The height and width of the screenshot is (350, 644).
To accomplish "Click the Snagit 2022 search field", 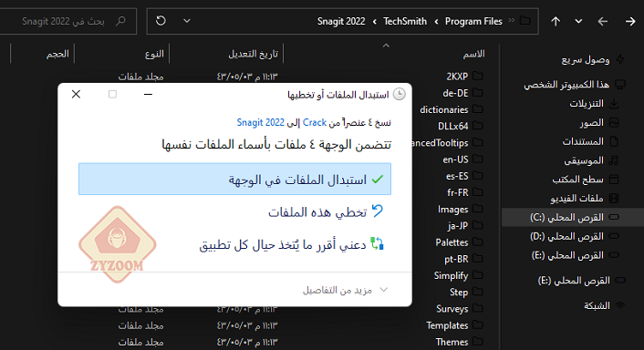I will click(x=68, y=21).
